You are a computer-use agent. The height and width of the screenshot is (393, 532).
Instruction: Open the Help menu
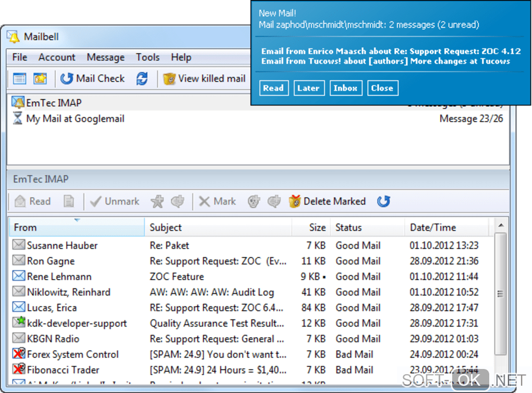181,57
